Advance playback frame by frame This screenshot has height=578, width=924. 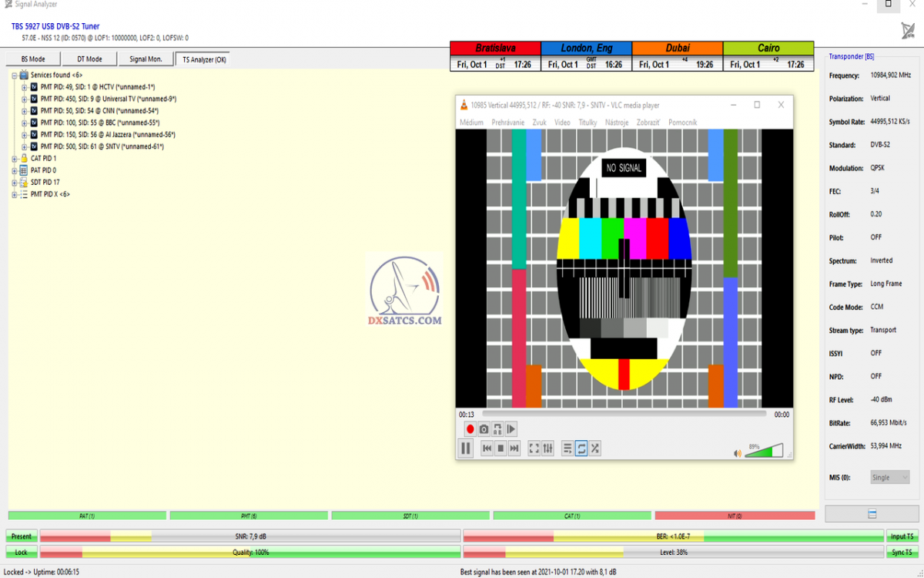pos(511,429)
